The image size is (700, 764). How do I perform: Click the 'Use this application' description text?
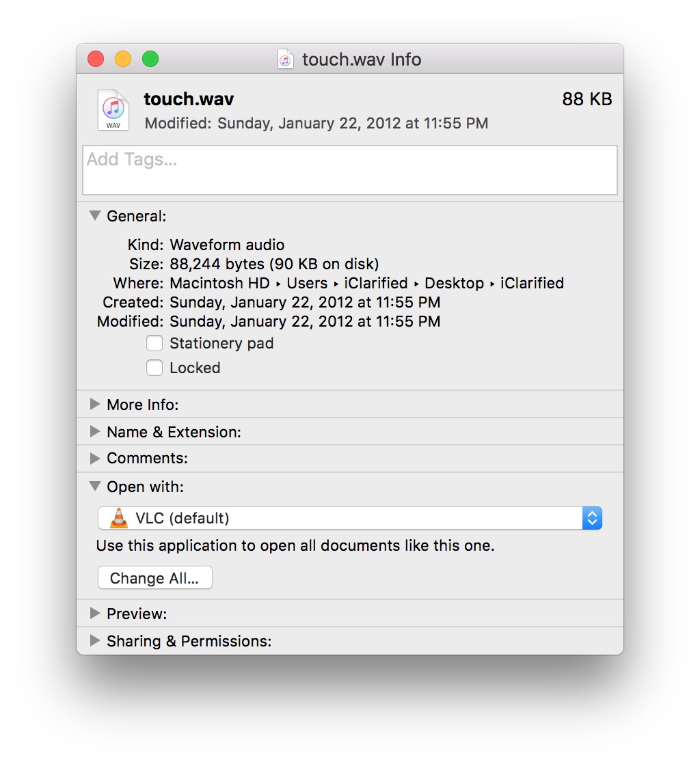tap(295, 546)
